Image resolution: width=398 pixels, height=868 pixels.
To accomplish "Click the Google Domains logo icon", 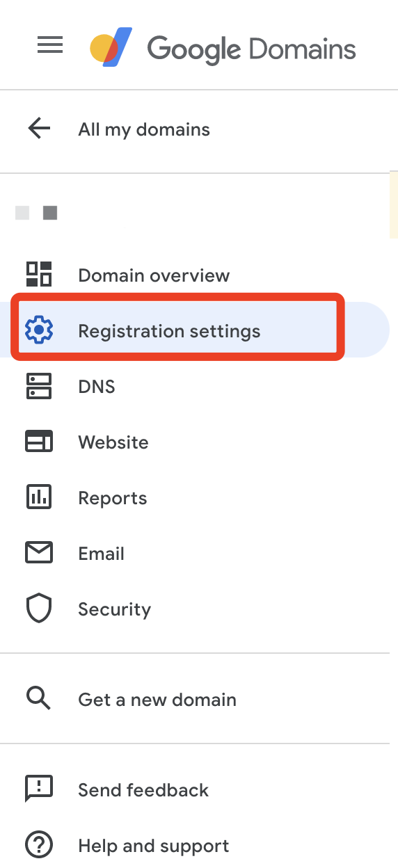I will [111, 48].
